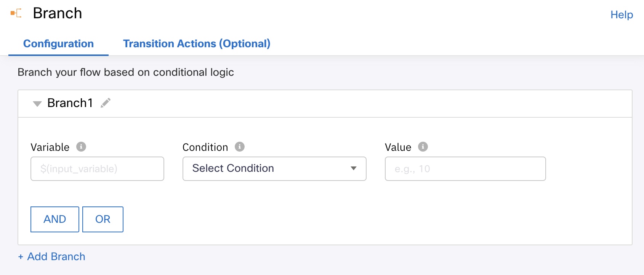Focus the Value input field
The height and width of the screenshot is (275, 644).
[x=465, y=169]
